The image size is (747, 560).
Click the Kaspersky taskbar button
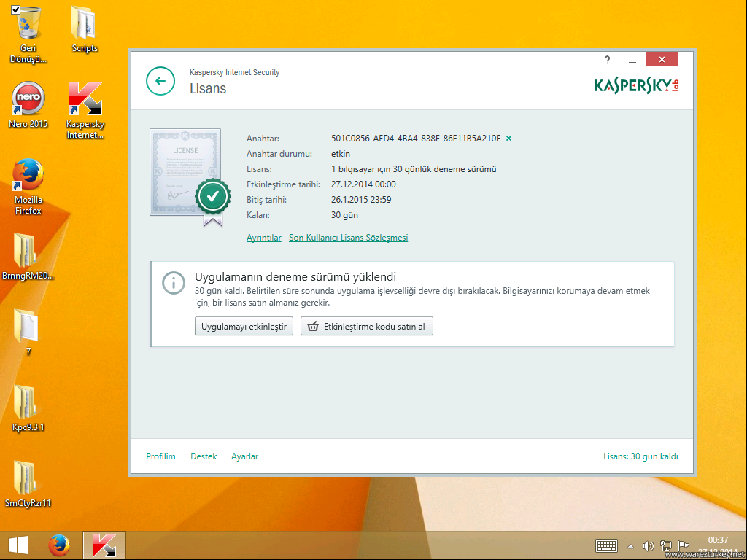point(104,545)
